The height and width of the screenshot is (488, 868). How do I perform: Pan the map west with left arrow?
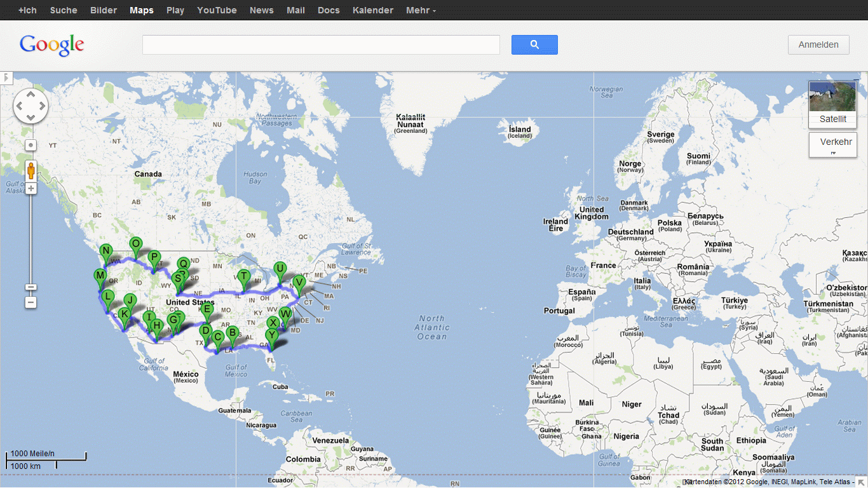click(x=20, y=105)
